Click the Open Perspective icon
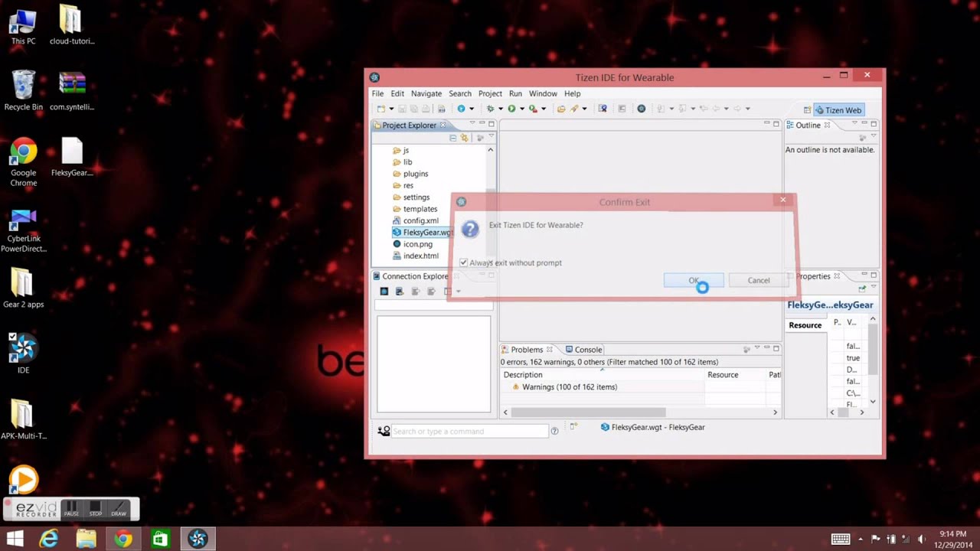 (x=807, y=110)
